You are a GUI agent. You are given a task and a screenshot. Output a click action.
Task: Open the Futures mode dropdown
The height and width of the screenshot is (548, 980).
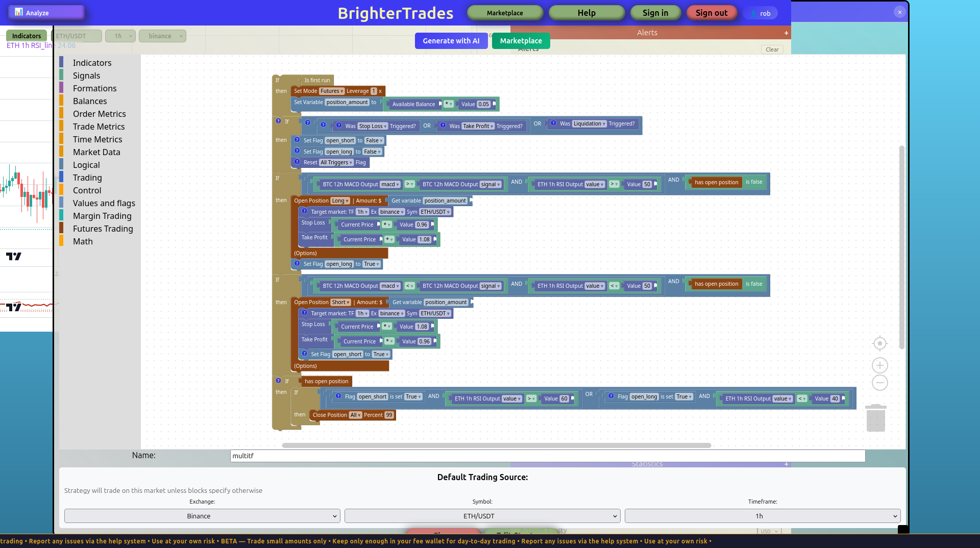(332, 91)
